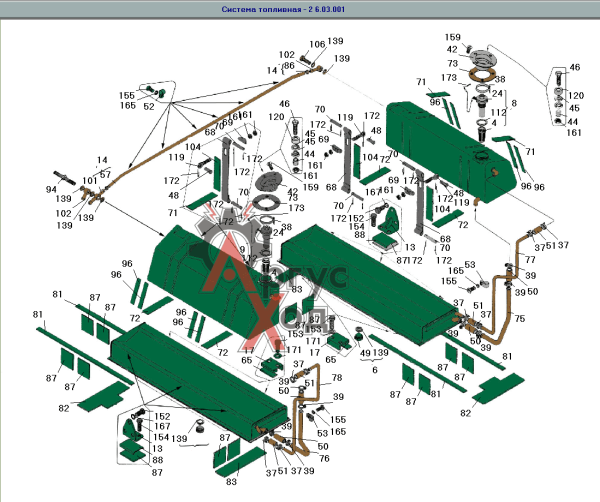Select part number label 106
600x502 pixels.
coord(317,44)
